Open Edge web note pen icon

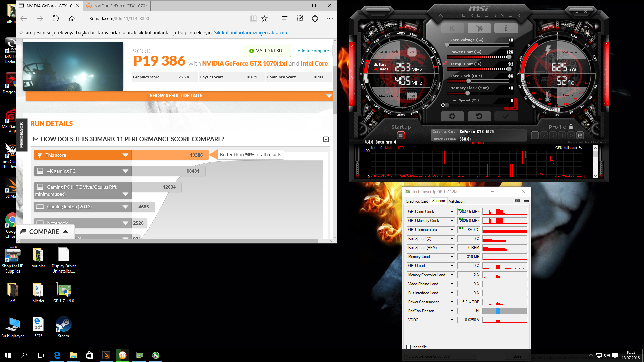coord(300,19)
